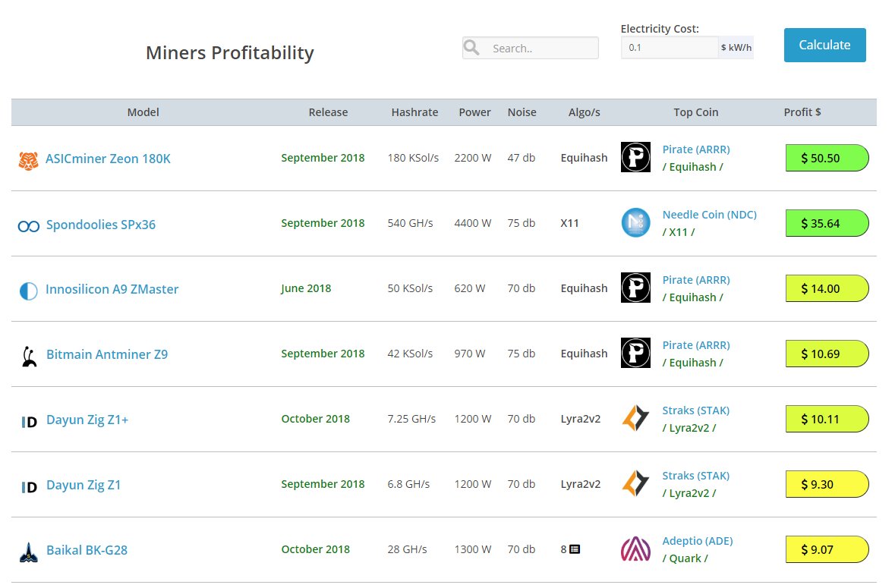Click the magnifier icon in search box
Image resolution: width=895 pixels, height=588 pixels.
[471, 47]
